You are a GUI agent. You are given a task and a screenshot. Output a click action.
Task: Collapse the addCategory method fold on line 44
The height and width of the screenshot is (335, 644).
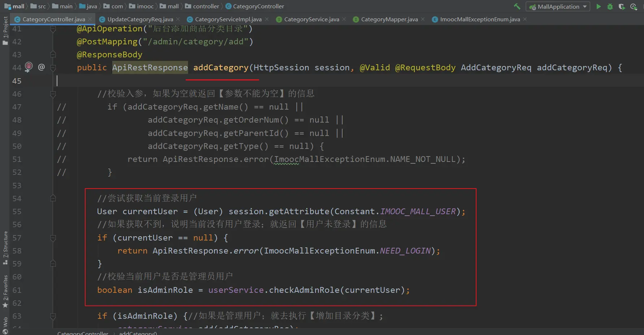53,67
